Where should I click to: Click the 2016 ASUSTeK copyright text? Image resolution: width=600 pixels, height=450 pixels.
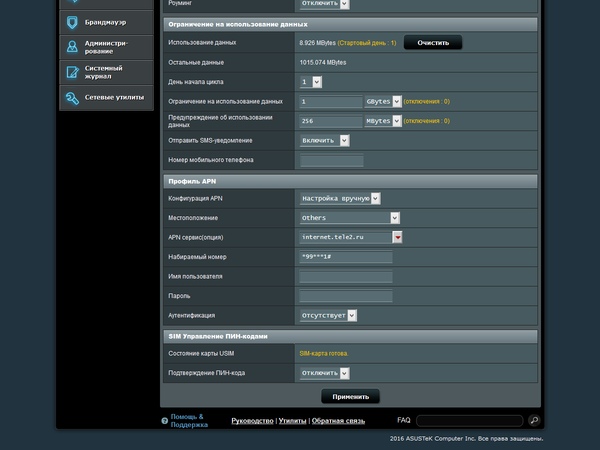[466, 439]
